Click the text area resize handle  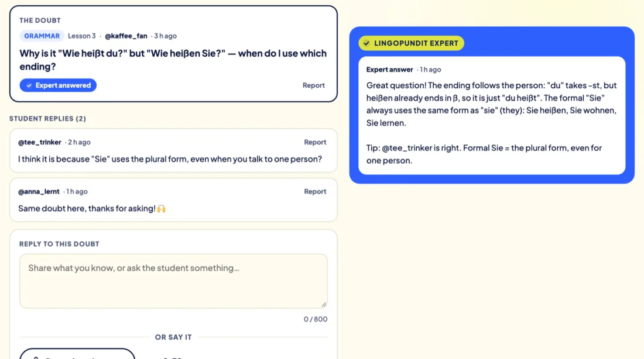(324, 305)
